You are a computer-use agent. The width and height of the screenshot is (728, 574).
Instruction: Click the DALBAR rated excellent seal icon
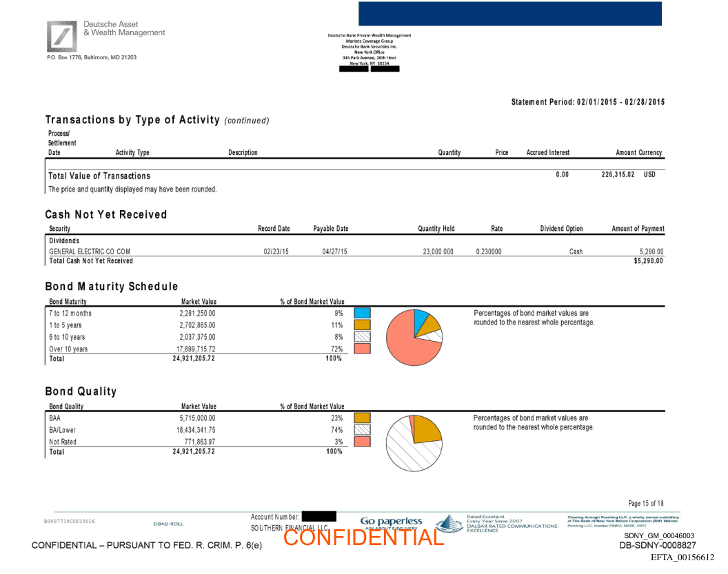click(x=449, y=524)
